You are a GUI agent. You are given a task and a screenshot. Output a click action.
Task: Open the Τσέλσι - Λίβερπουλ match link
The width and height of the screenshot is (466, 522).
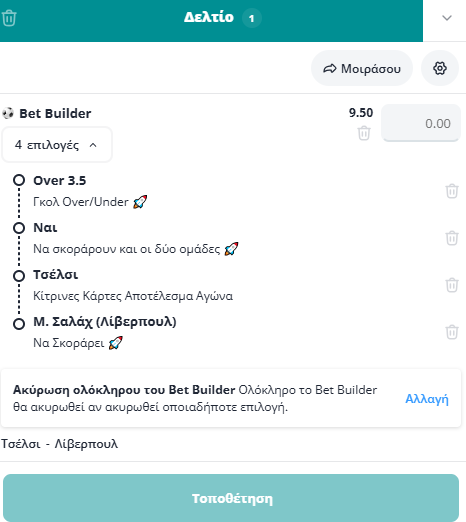[59, 444]
